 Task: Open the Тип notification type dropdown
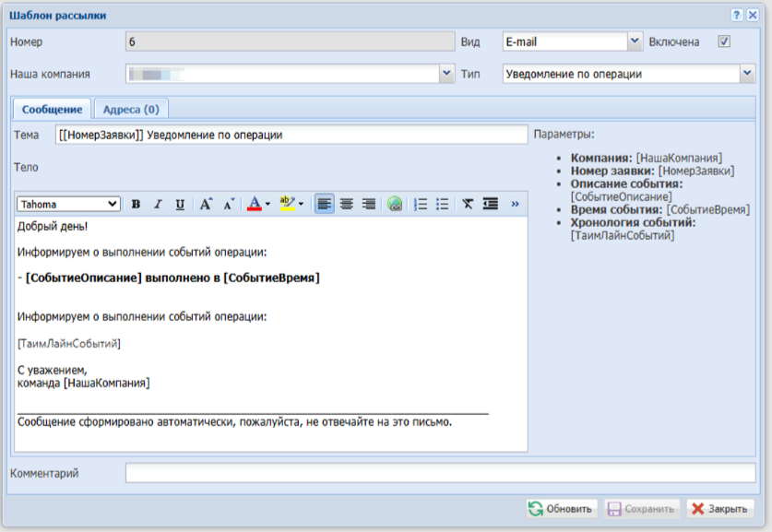click(747, 74)
